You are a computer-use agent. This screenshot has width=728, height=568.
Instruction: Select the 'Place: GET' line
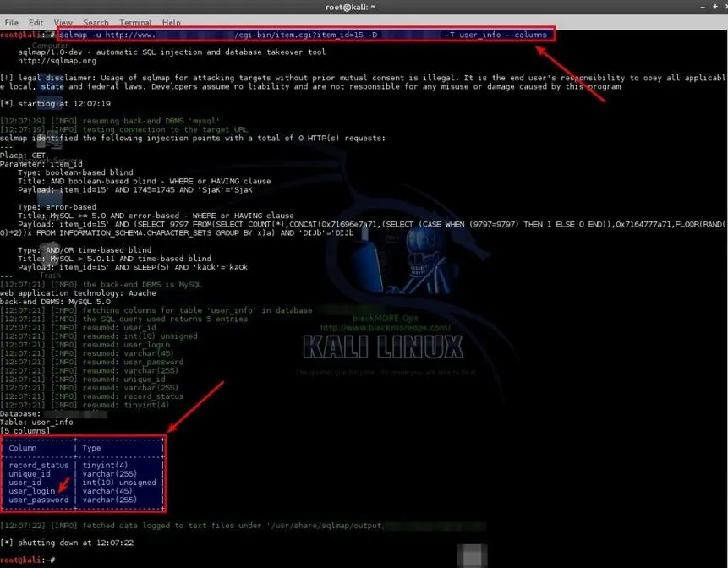click(x=23, y=155)
